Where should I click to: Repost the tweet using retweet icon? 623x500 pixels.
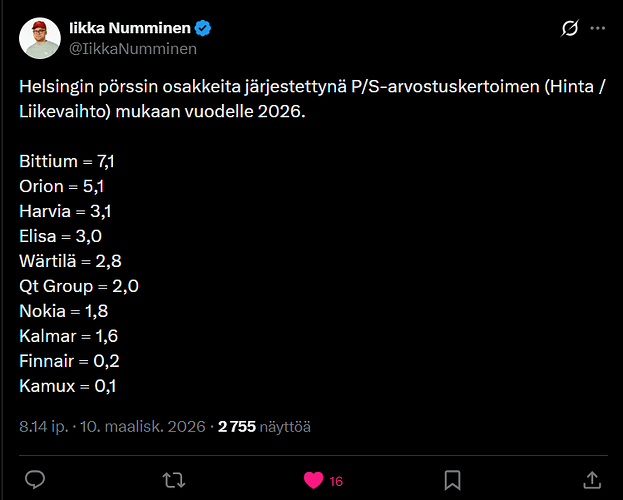click(x=174, y=480)
